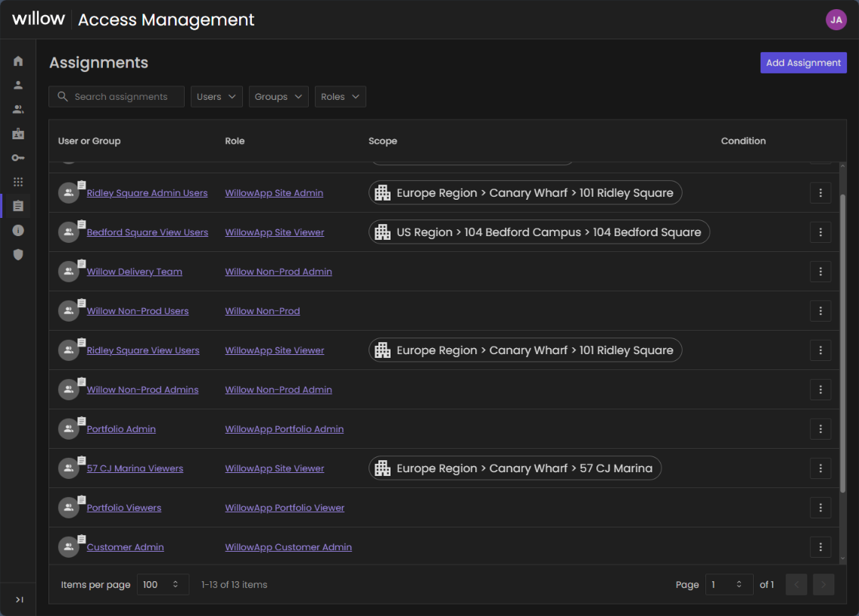Screen dimensions: 859x616
Task: Click the Search assignments field
Action: point(117,96)
